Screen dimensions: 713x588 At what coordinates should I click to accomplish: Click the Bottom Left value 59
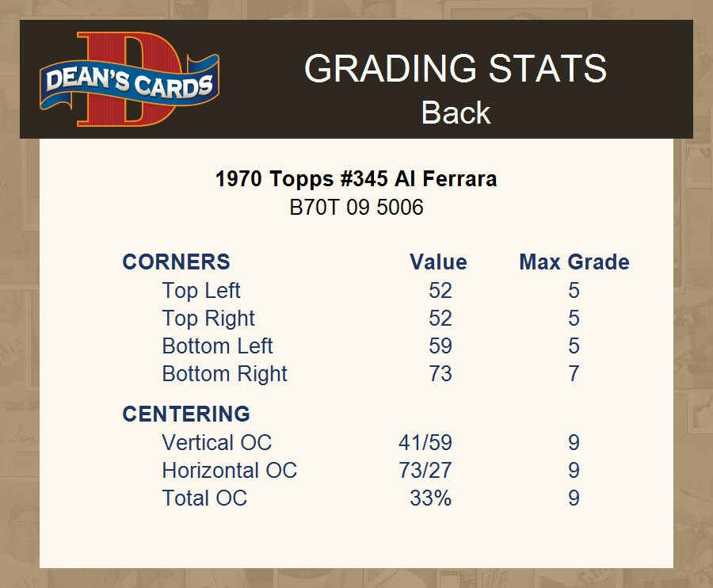pyautogui.click(x=440, y=346)
